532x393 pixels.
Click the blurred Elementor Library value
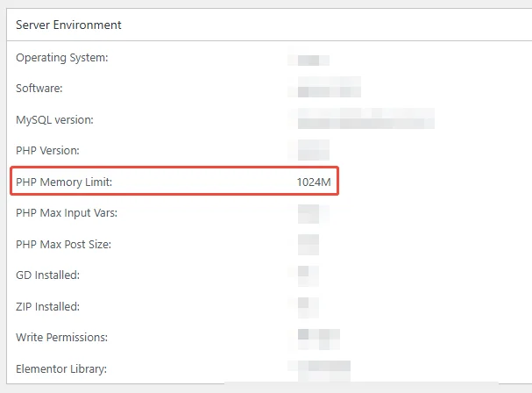[x=323, y=368]
